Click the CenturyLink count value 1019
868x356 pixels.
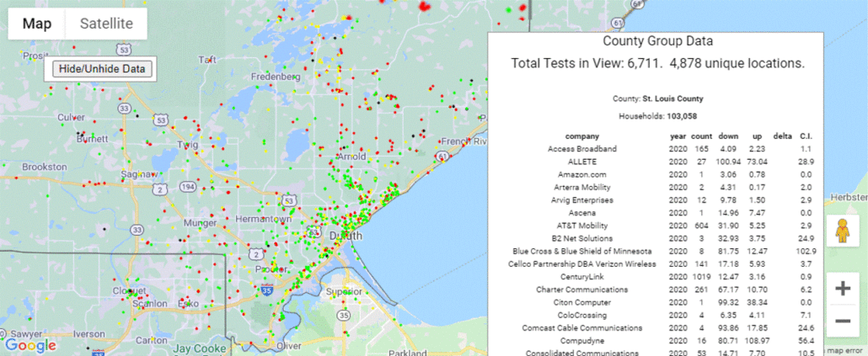(x=702, y=276)
